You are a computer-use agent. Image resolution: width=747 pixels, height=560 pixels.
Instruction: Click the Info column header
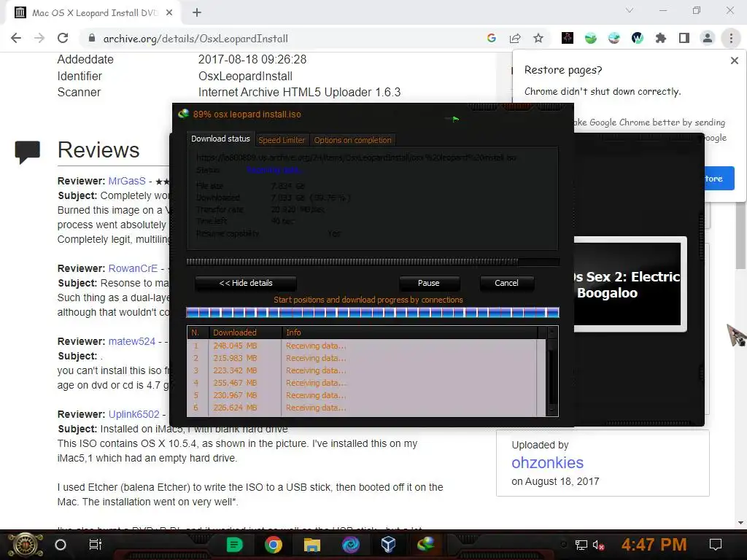coord(410,332)
